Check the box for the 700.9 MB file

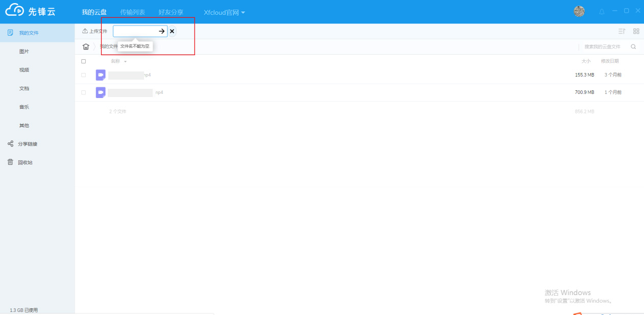tap(84, 92)
